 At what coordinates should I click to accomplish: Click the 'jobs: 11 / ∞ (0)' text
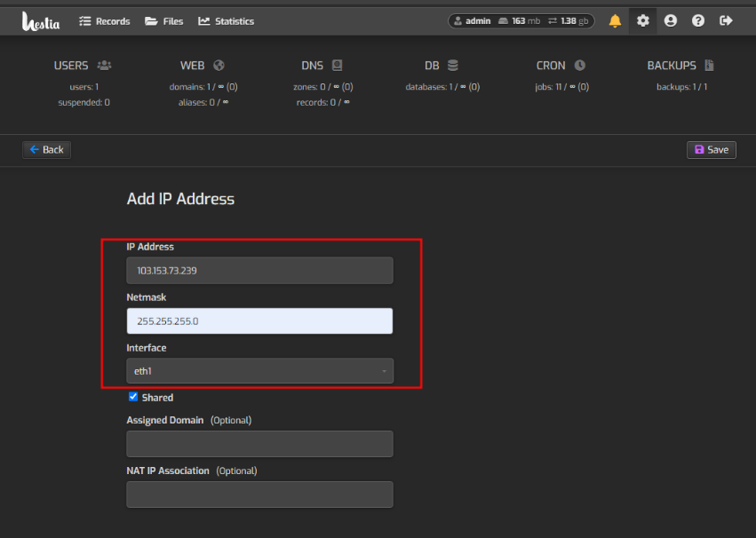[x=561, y=87]
